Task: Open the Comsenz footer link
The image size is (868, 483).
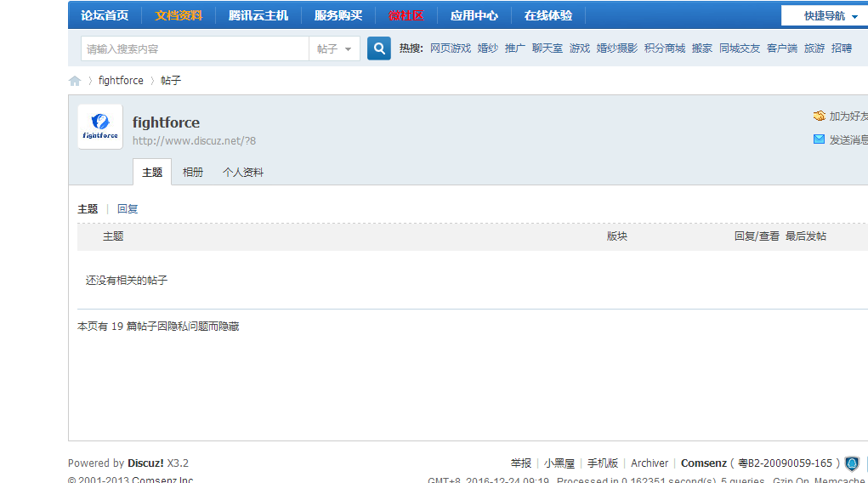Action: pyautogui.click(x=704, y=463)
